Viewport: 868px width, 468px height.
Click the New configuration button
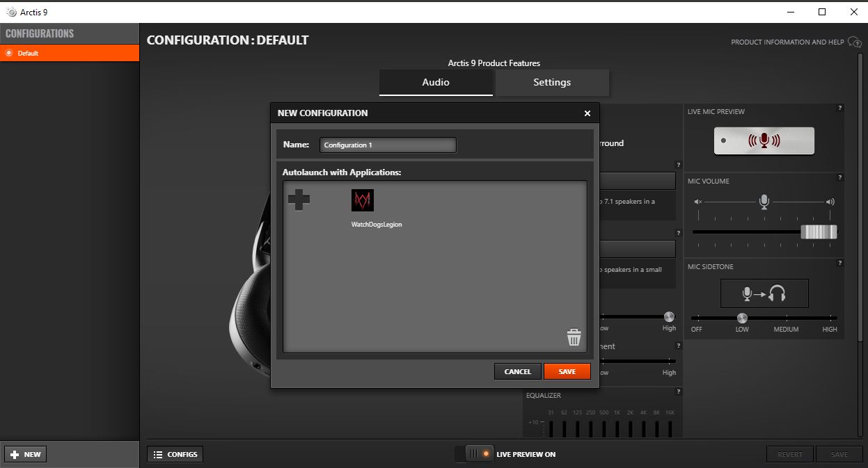[x=26, y=454]
